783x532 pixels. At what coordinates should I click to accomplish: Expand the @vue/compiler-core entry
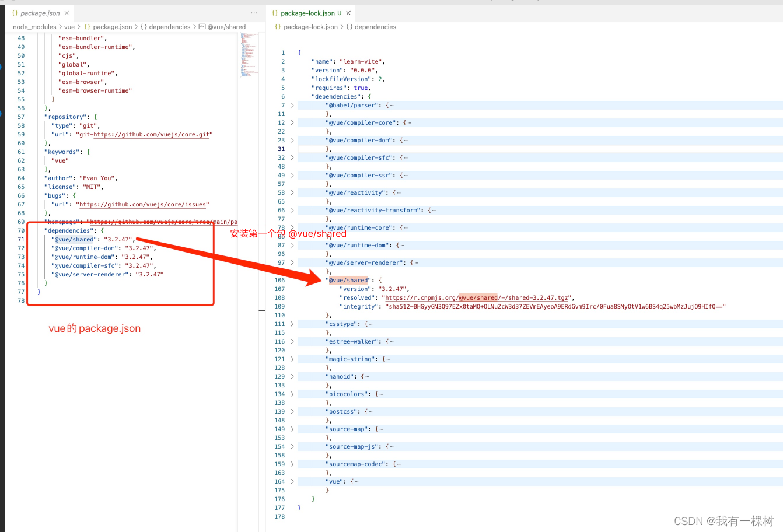pyautogui.click(x=291, y=123)
